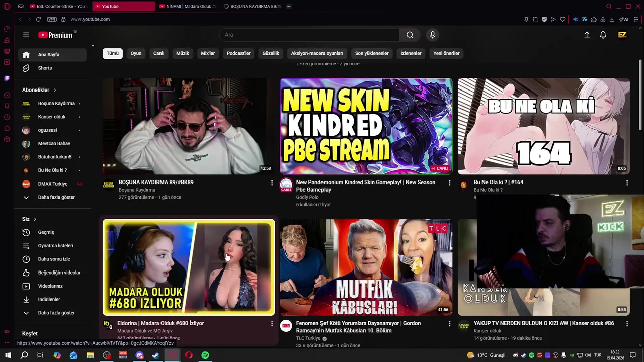Click the Windows Start button
The height and width of the screenshot is (362, 644).
pos(8,355)
